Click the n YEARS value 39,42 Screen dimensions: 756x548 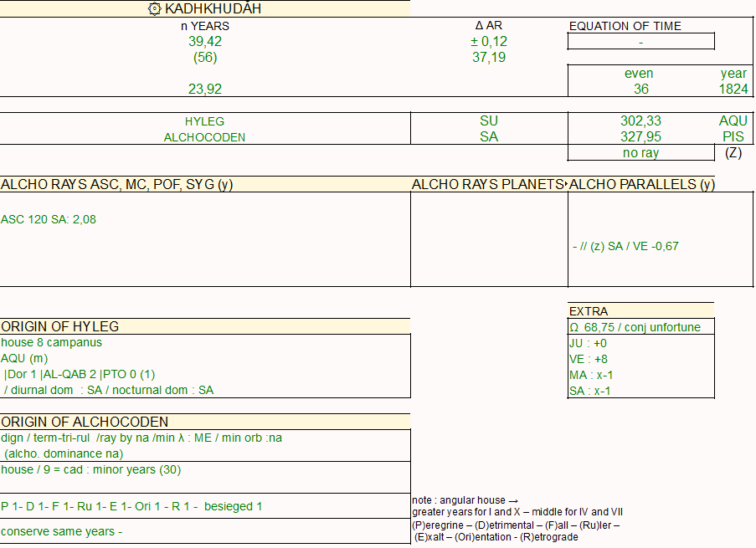[205, 42]
